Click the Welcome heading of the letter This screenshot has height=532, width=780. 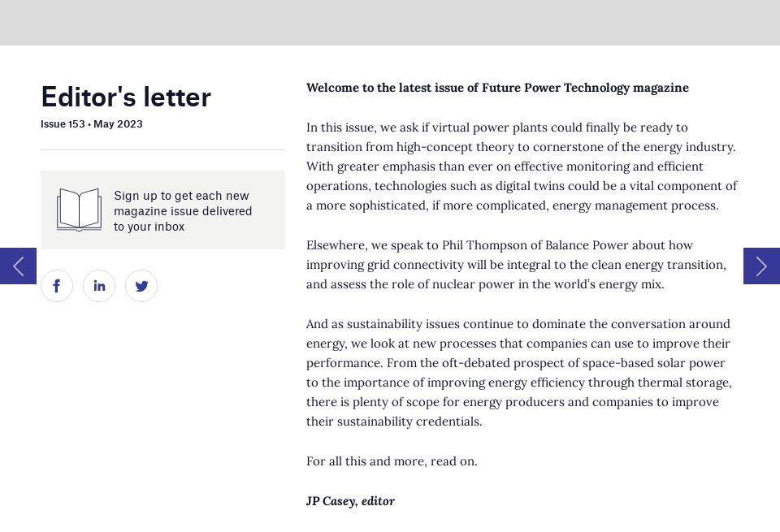tap(497, 88)
